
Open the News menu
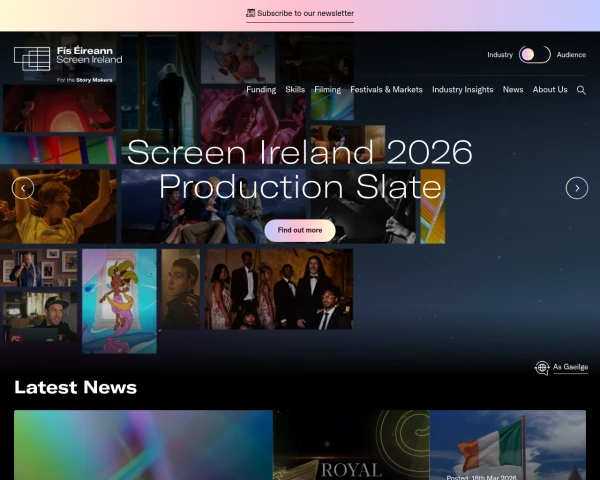513,90
